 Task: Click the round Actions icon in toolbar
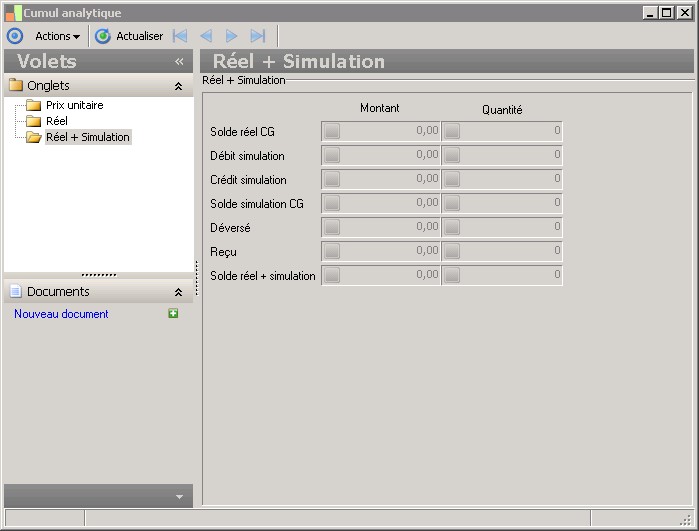pyautogui.click(x=14, y=36)
